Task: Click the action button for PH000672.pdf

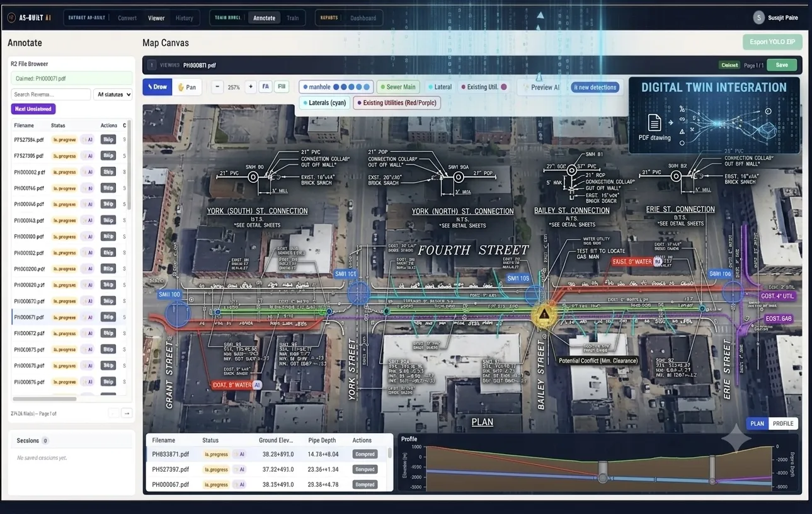Action: [x=108, y=333]
